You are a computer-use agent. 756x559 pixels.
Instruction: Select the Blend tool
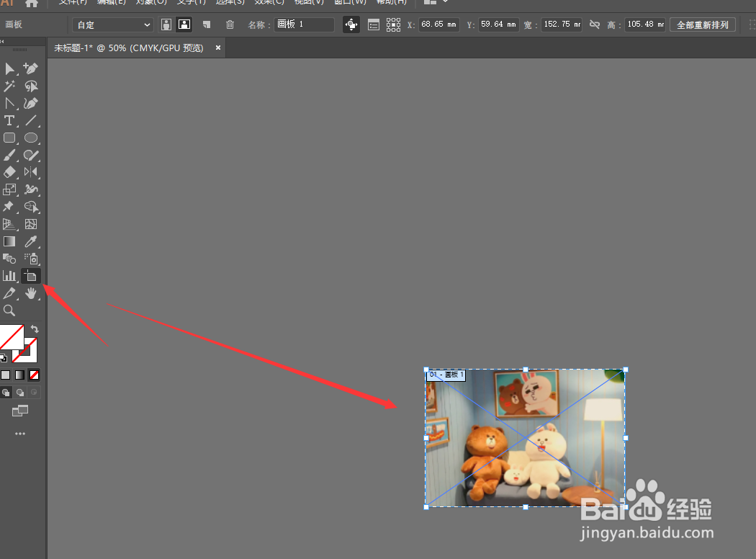[9, 259]
